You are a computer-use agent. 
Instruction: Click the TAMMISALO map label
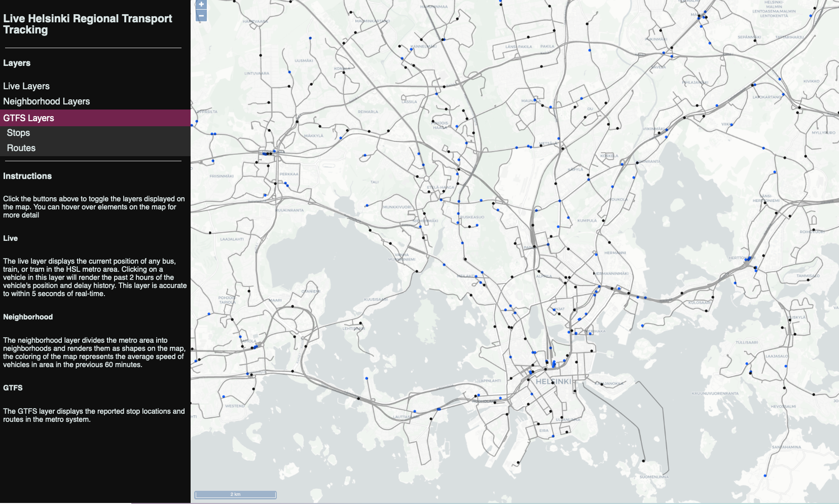coord(808,276)
